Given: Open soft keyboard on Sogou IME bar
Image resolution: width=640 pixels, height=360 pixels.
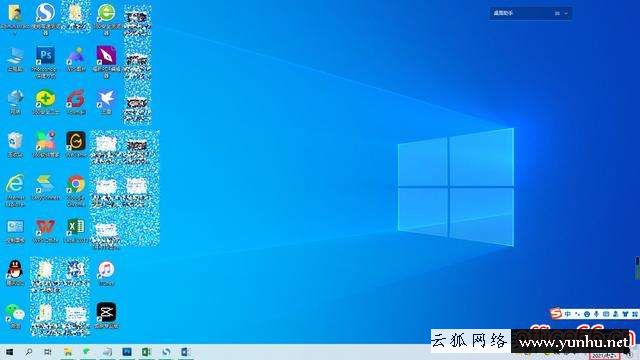Looking at the screenshot, I should point(606,314).
